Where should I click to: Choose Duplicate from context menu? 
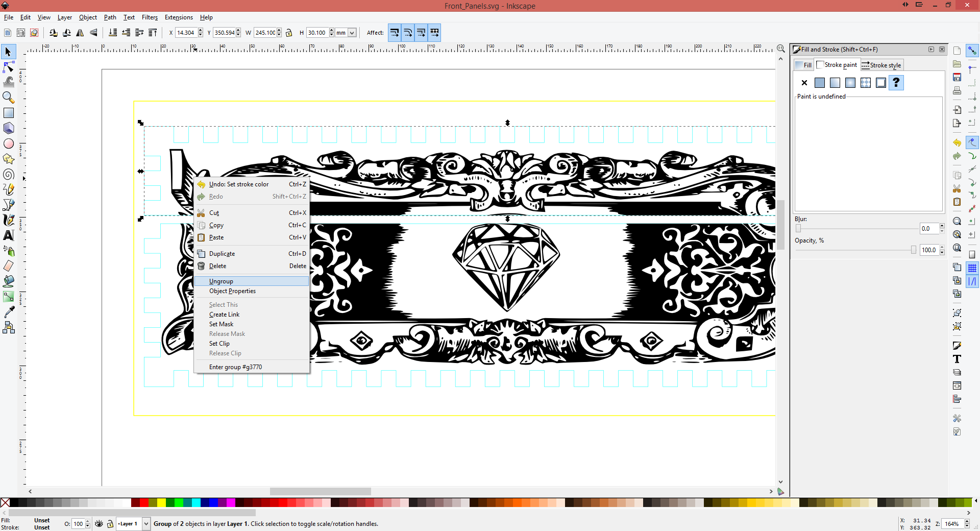252,254
